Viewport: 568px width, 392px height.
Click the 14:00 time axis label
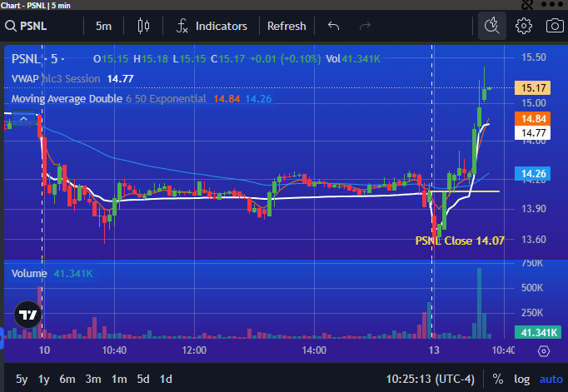(x=314, y=350)
